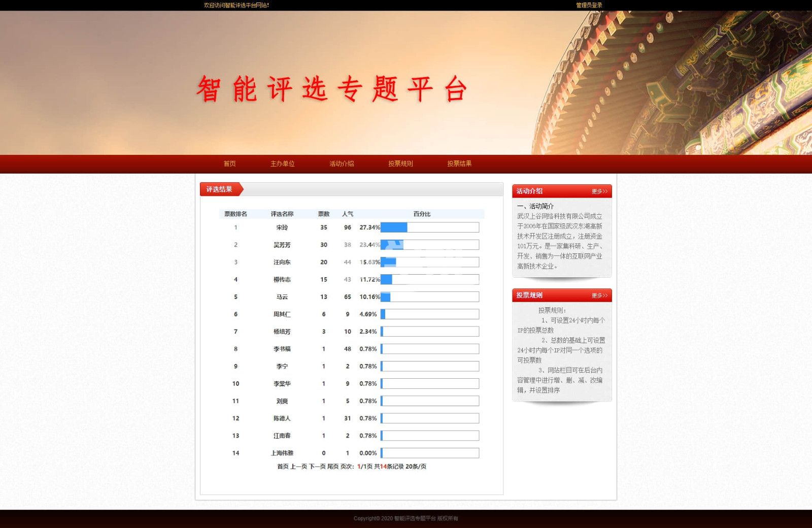Expand 更多>> in the 投票规则 sidebar panel
Screen dimensions: 812x528
[x=599, y=295]
